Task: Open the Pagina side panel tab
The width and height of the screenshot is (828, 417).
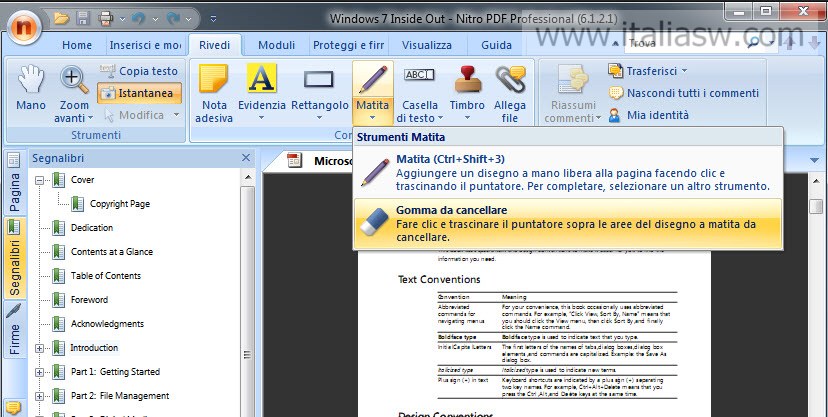Action: coord(14,183)
